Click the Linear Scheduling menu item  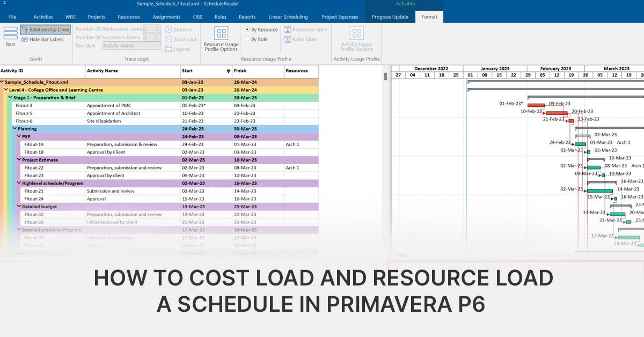[288, 17]
